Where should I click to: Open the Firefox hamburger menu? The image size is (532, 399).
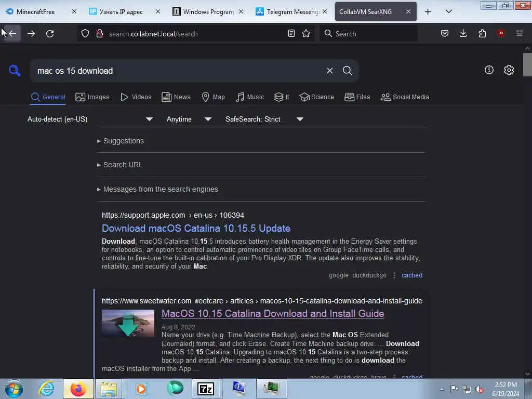(x=519, y=33)
